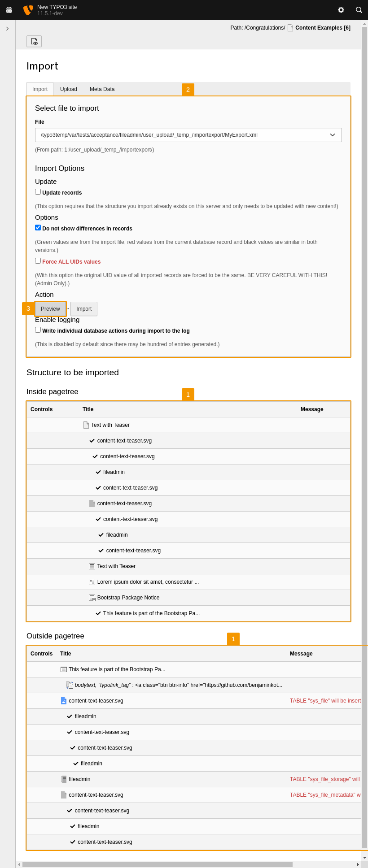Open the settings gear in top bar
368x868 pixels.
coord(341,10)
